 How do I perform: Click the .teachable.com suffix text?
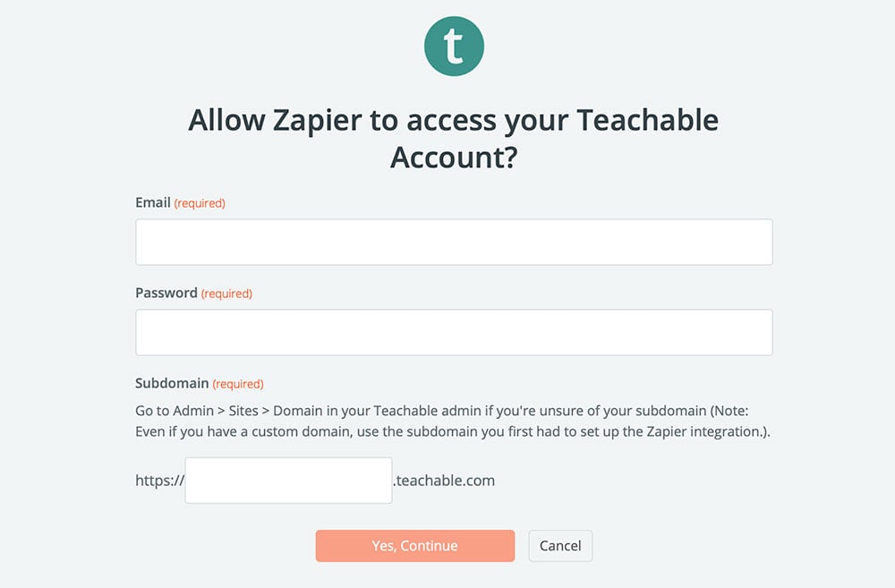point(445,481)
